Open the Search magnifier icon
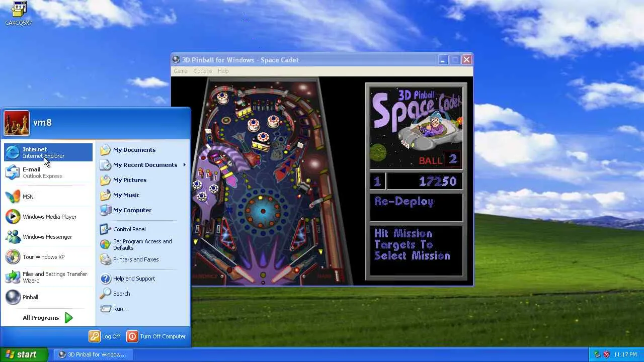 tap(105, 294)
